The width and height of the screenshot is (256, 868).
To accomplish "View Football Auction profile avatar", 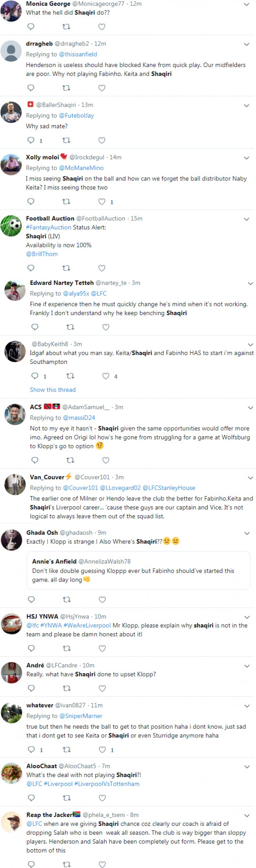I will click(11, 226).
